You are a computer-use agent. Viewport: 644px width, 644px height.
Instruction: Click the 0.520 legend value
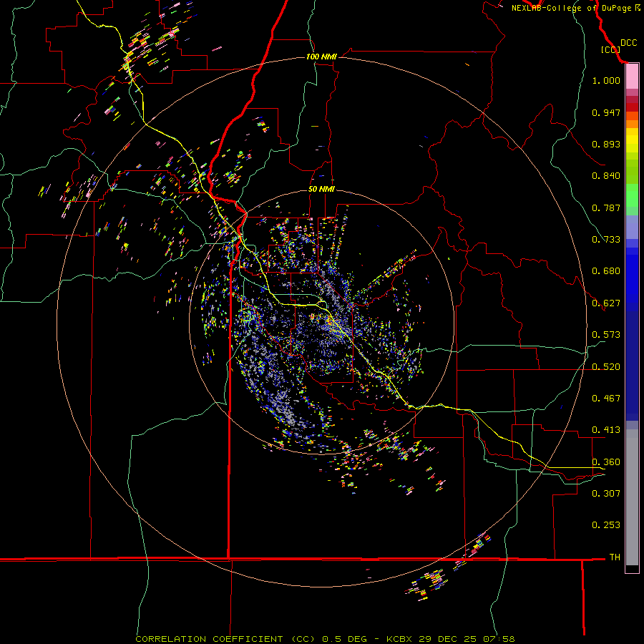[x=606, y=367]
